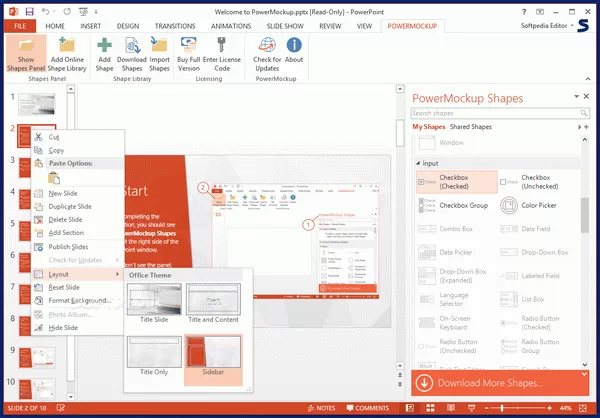Click the Undo arrow in title bar
The height and width of the screenshot is (418, 600).
pos(45,12)
